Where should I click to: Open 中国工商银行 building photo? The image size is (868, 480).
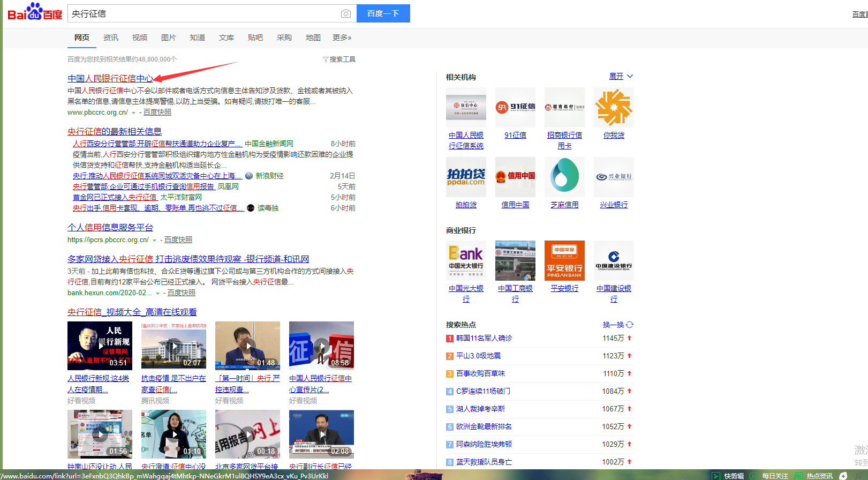click(515, 260)
